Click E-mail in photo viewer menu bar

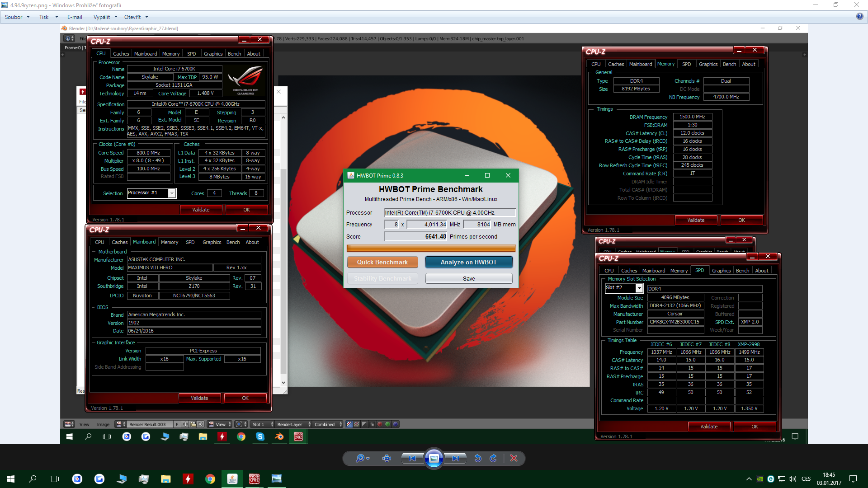[75, 17]
